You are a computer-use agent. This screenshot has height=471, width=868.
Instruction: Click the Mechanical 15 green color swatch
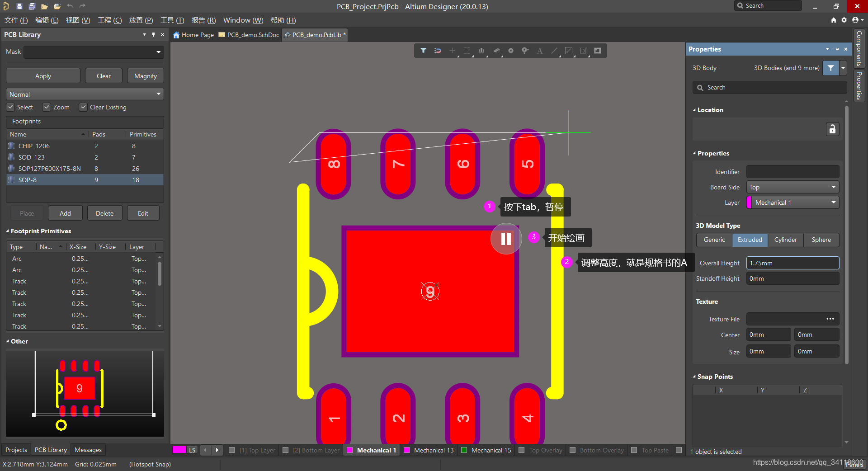pyautogui.click(x=464, y=450)
